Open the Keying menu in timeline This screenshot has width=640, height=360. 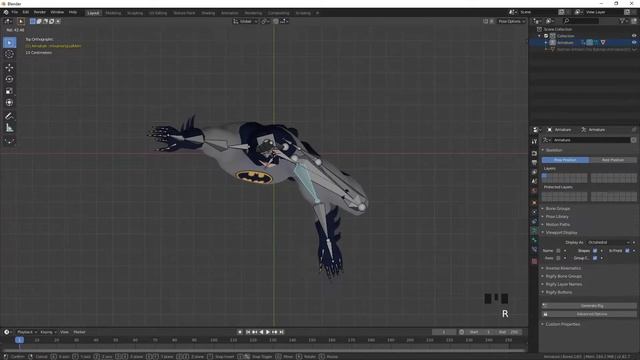48,332
